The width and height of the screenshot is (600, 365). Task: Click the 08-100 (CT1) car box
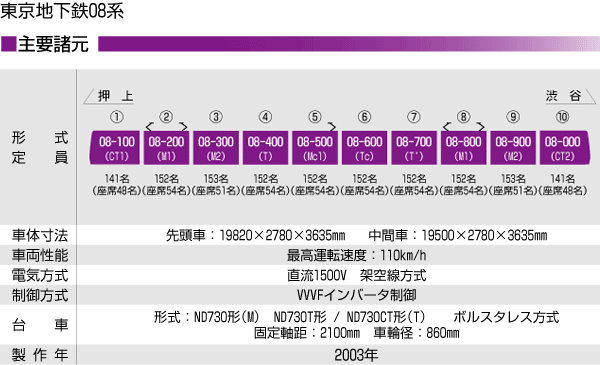click(115, 148)
